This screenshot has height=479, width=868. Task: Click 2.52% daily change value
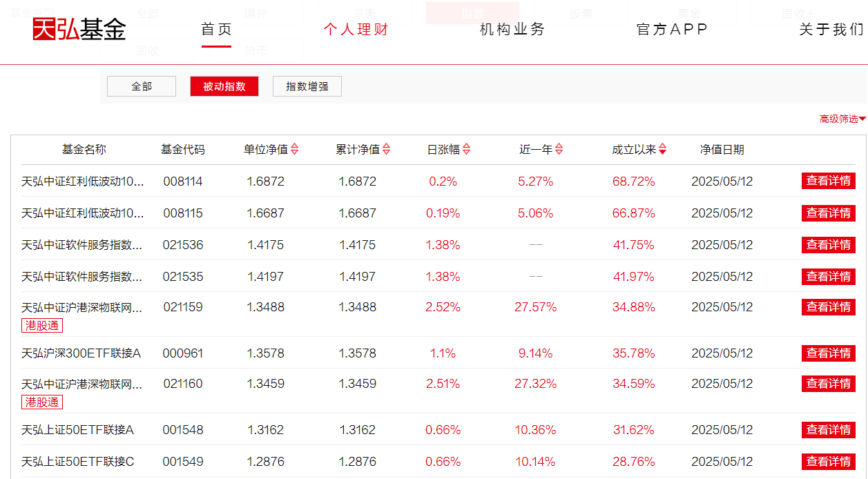[x=443, y=307]
